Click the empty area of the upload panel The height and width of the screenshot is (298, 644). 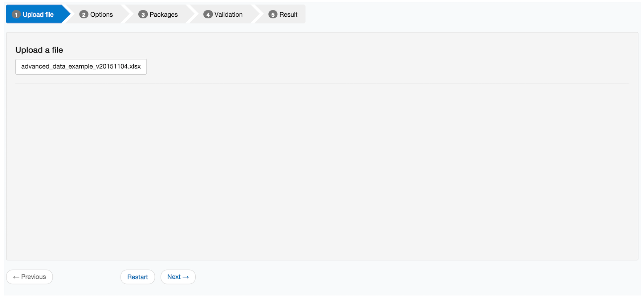coord(322,170)
